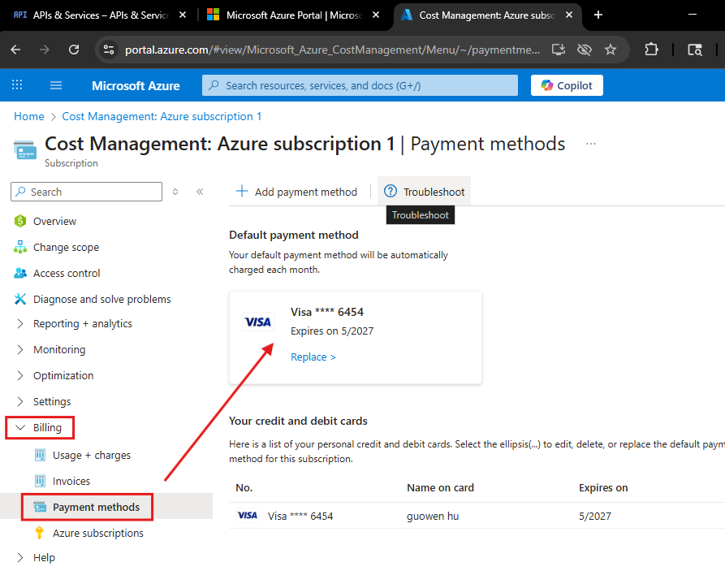
Task: Reload the page with refresh icon
Action: pyautogui.click(x=74, y=50)
